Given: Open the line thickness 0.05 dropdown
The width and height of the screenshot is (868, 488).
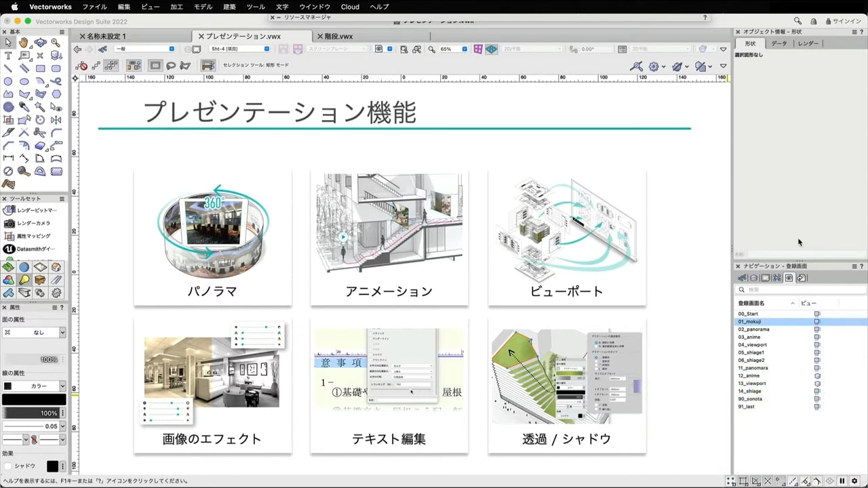Looking at the screenshot, I should point(62,426).
